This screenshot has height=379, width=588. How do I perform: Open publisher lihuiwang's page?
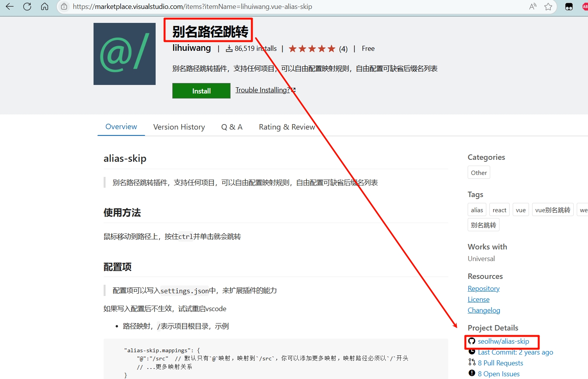point(192,48)
